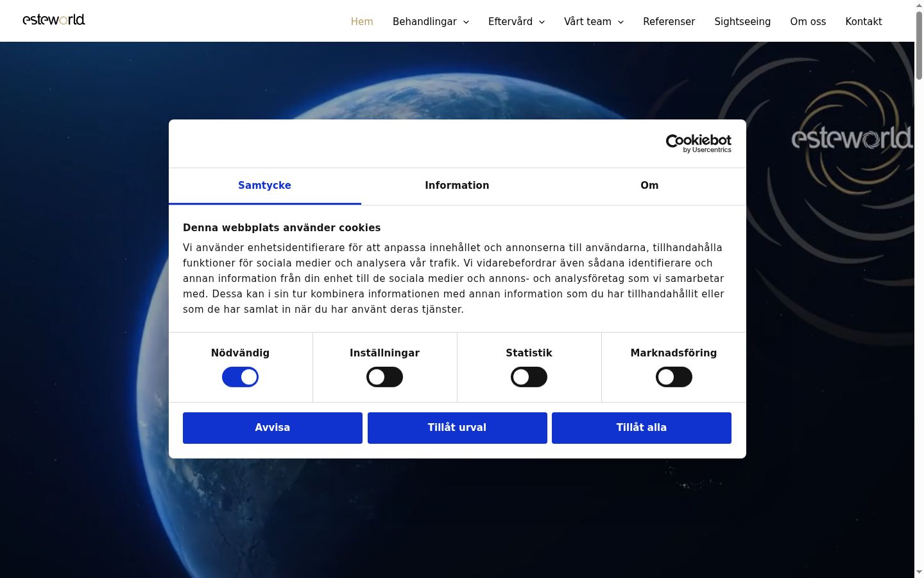Click the Eftervård menu label

[x=510, y=21]
